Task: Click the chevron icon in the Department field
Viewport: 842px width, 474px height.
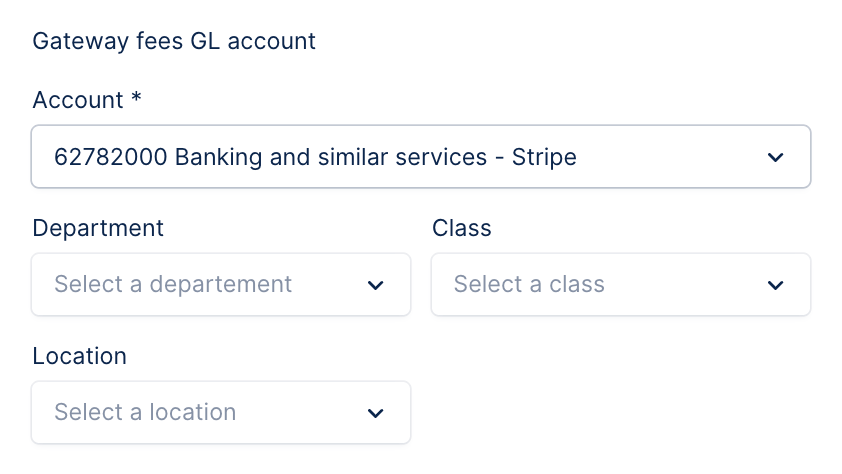Action: coord(375,285)
